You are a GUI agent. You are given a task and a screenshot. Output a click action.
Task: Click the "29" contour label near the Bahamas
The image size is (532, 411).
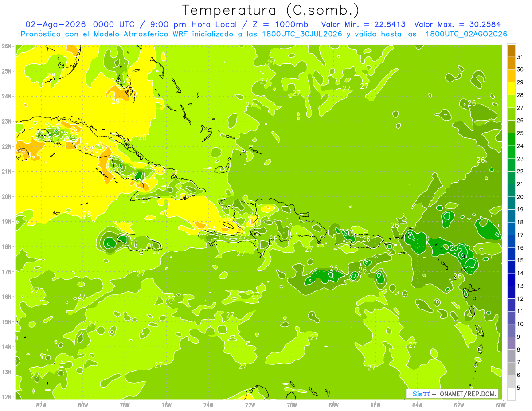click(115, 101)
